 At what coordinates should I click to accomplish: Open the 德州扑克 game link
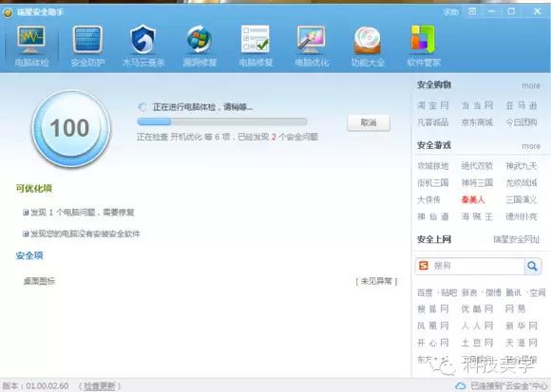click(522, 216)
